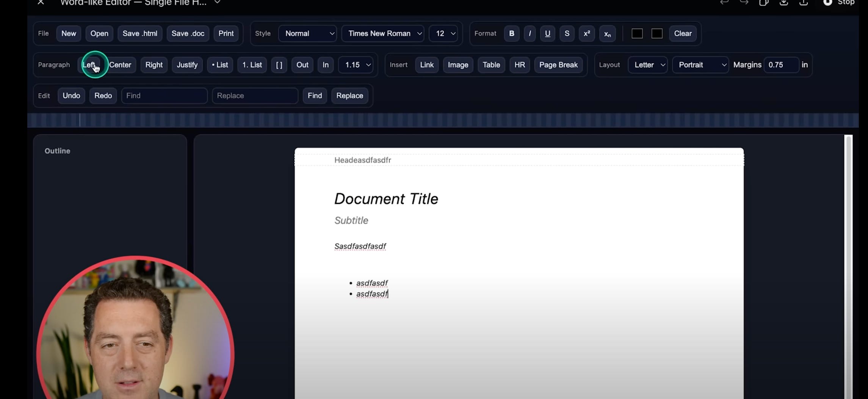Click the [ ] checklist button
Image resolution: width=868 pixels, height=399 pixels.
(279, 65)
